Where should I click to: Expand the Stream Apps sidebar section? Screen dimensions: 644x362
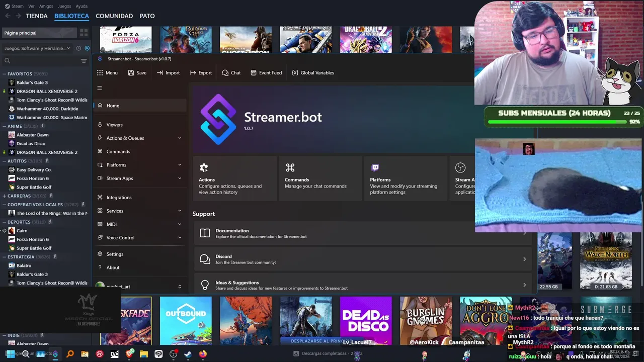point(180,178)
